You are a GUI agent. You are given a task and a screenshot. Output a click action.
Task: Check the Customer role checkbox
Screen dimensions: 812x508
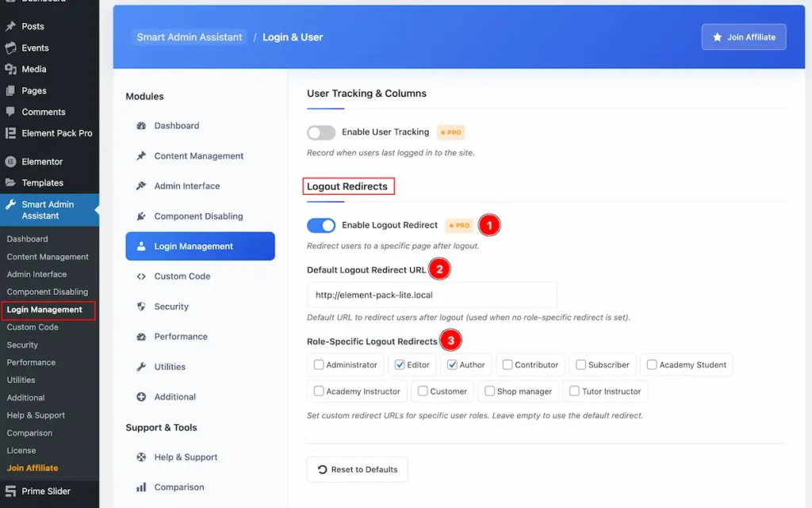click(423, 391)
